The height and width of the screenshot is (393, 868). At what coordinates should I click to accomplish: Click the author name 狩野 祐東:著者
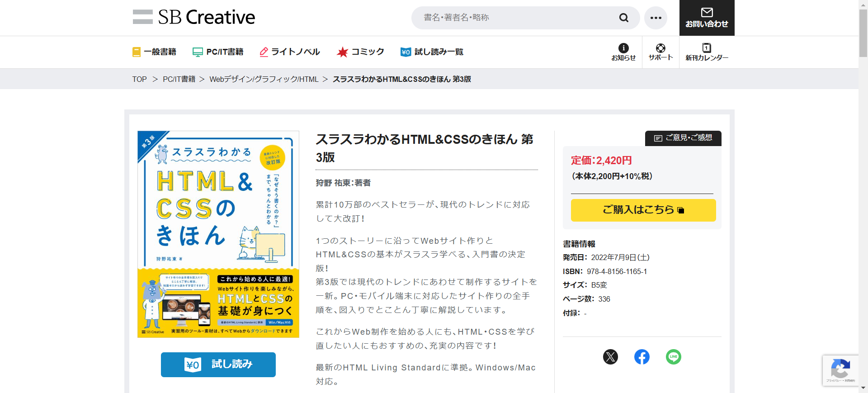tap(343, 183)
